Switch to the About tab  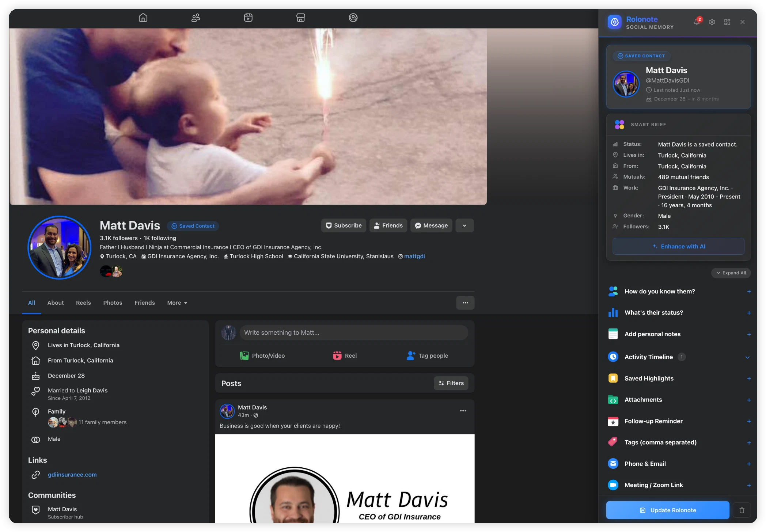56,303
